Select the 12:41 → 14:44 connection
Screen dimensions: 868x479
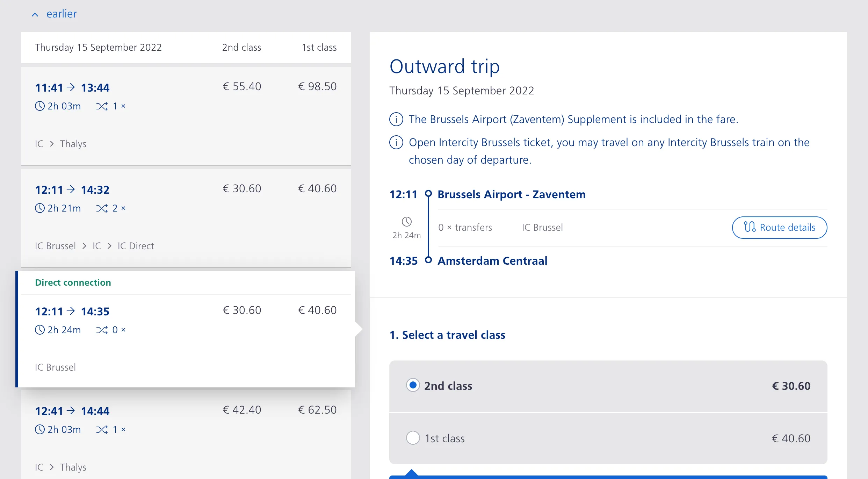pyautogui.click(x=186, y=435)
